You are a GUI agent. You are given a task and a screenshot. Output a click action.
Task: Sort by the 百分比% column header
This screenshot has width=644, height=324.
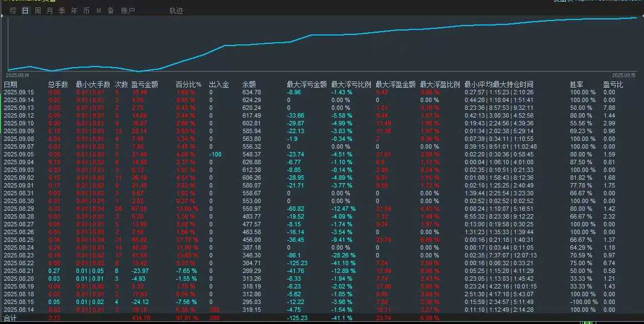[189, 84]
